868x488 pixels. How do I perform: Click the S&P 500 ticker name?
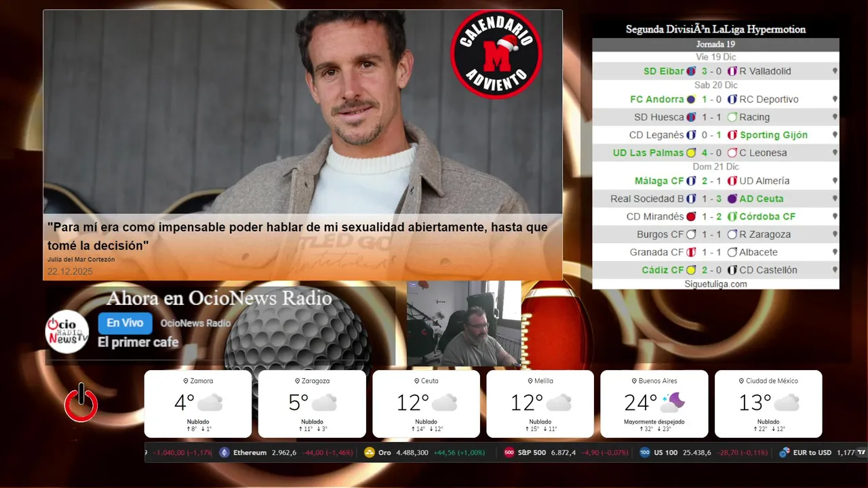click(532, 453)
